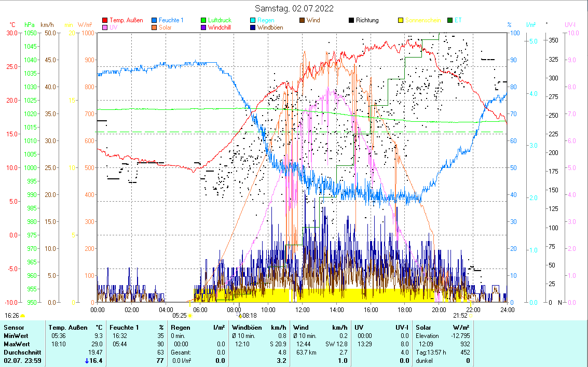The height and width of the screenshot is (367, 588).
Task: Click the chart title Samstag, 02.07.2022
Action: point(294,8)
